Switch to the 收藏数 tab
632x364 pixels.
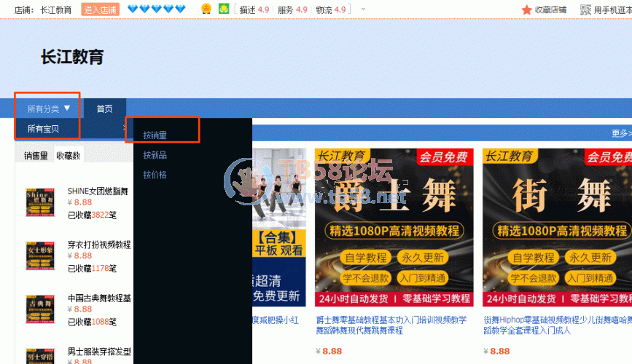[x=69, y=155]
